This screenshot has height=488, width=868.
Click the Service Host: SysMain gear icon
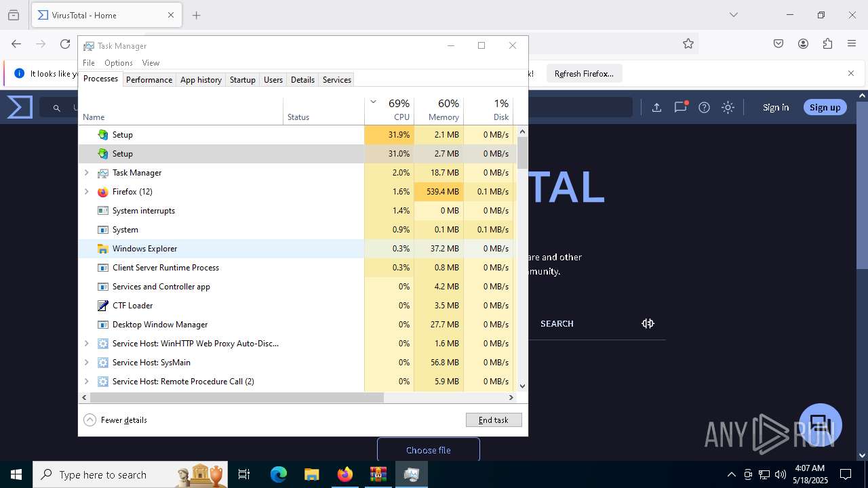(x=102, y=363)
